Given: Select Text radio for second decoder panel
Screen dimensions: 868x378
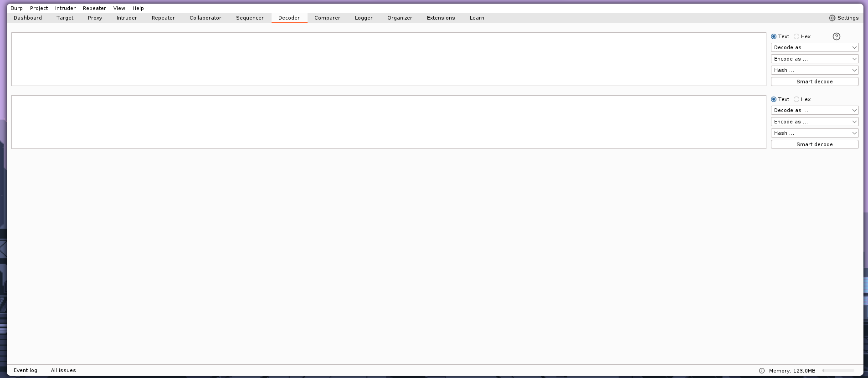Looking at the screenshot, I should point(774,99).
